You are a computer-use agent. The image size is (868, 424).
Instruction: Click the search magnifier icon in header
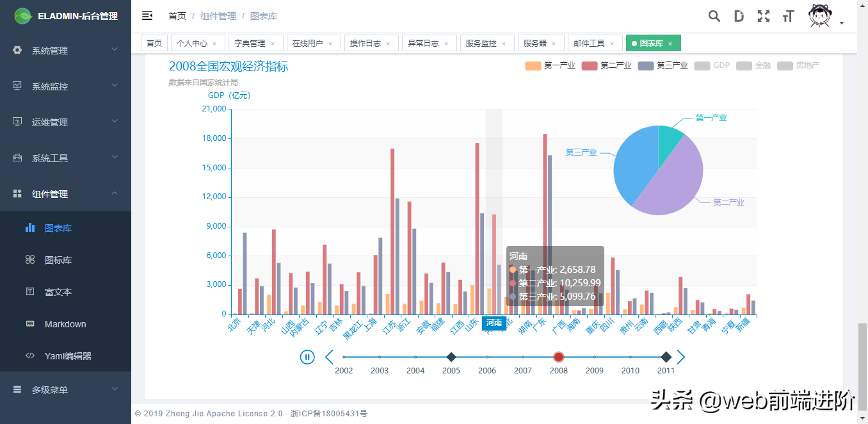pyautogui.click(x=714, y=16)
